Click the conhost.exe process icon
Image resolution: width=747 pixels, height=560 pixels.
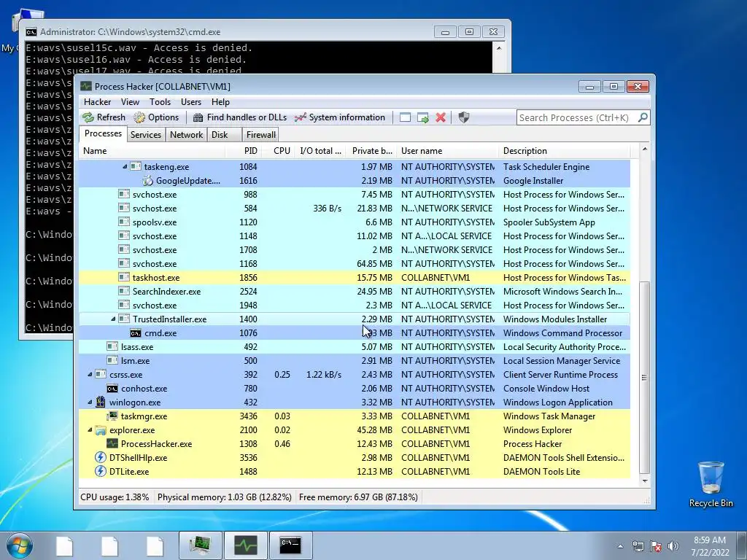click(112, 389)
